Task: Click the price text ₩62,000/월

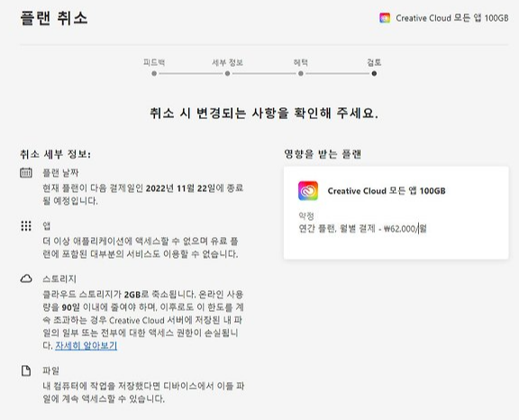Action: (405, 228)
